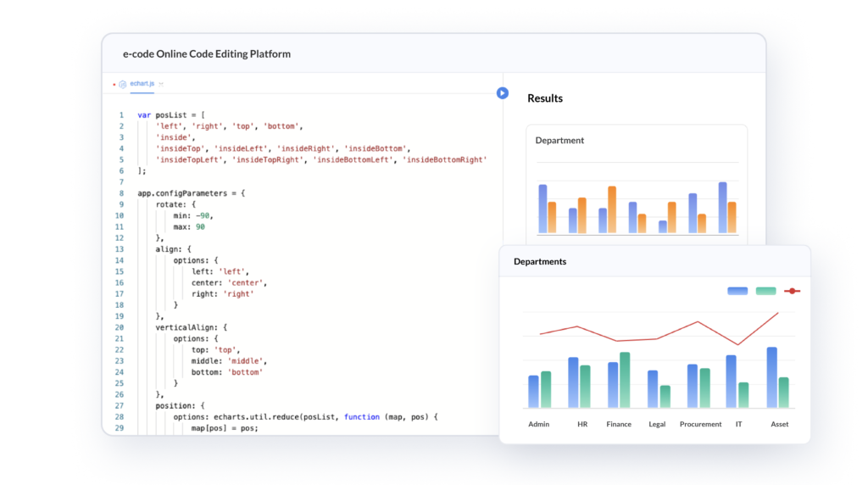
Task: Select the blue Asset bar in Departments chart
Action: (x=772, y=377)
